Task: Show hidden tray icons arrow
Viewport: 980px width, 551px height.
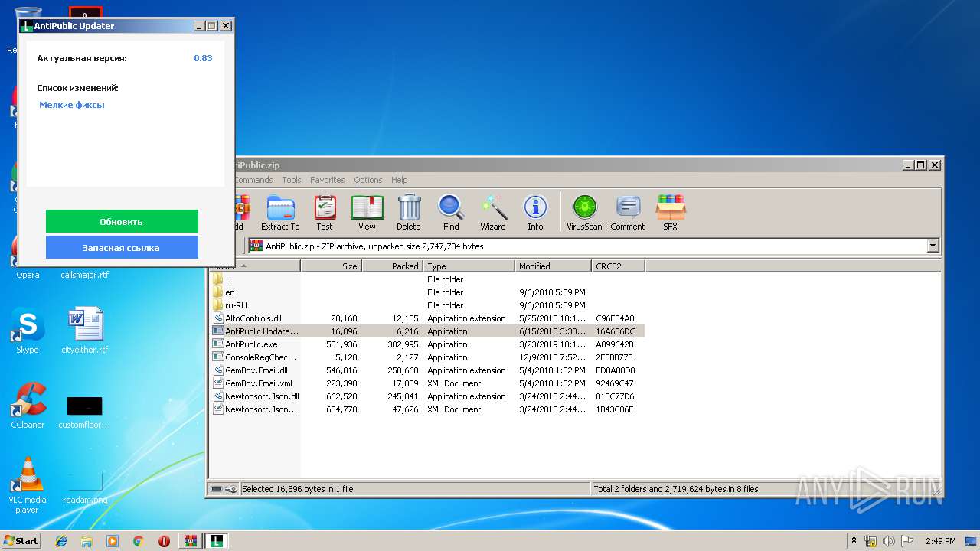Action: (x=854, y=540)
